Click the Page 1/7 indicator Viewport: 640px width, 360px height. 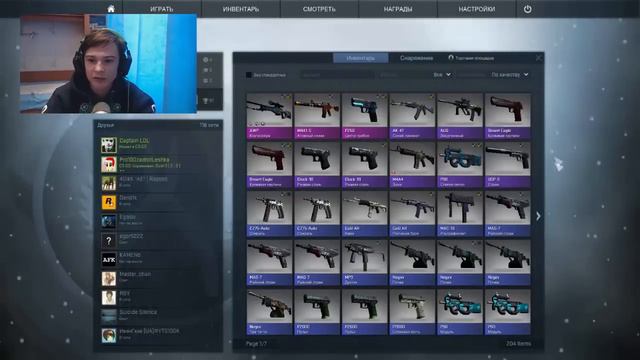(x=256, y=344)
